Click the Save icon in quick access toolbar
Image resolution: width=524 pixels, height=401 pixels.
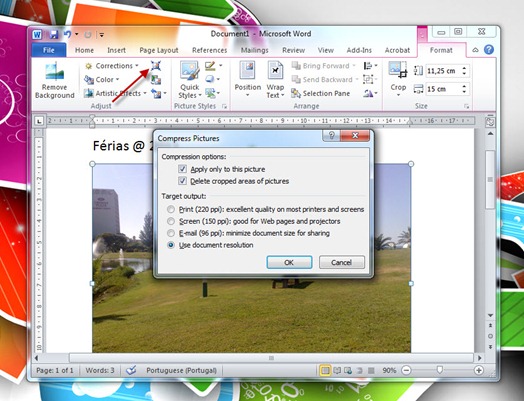coord(54,34)
